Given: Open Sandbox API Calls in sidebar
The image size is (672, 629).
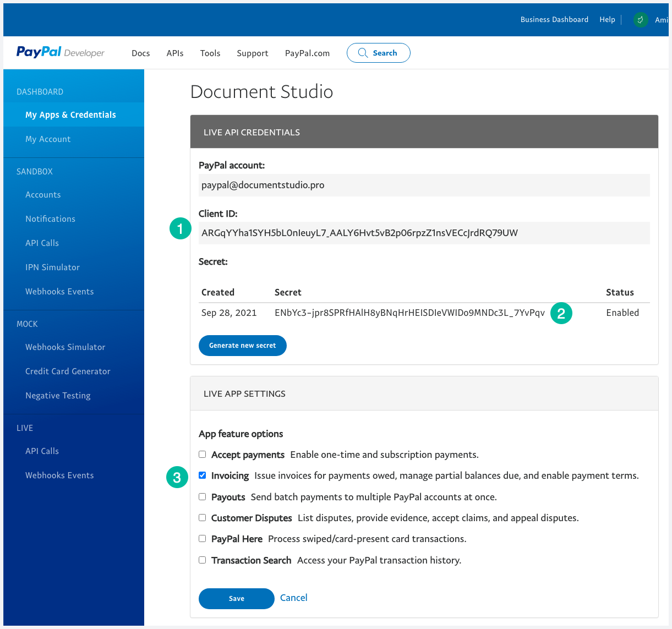Looking at the screenshot, I should coord(42,243).
